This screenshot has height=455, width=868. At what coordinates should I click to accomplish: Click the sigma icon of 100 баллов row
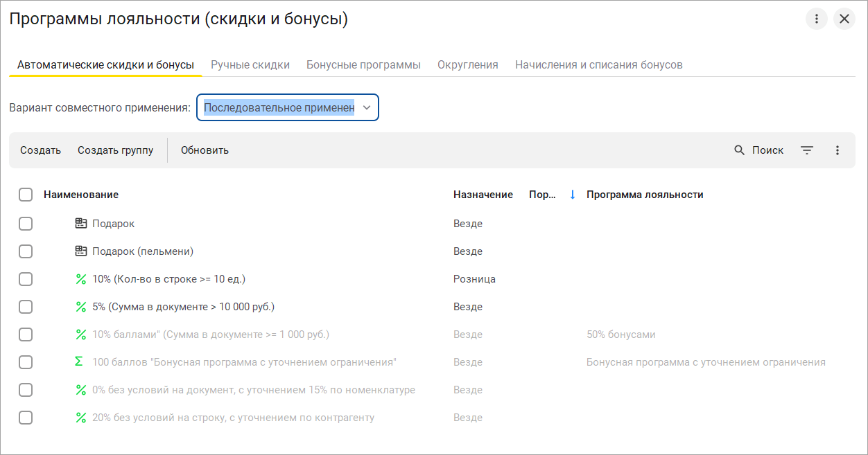pos(79,362)
